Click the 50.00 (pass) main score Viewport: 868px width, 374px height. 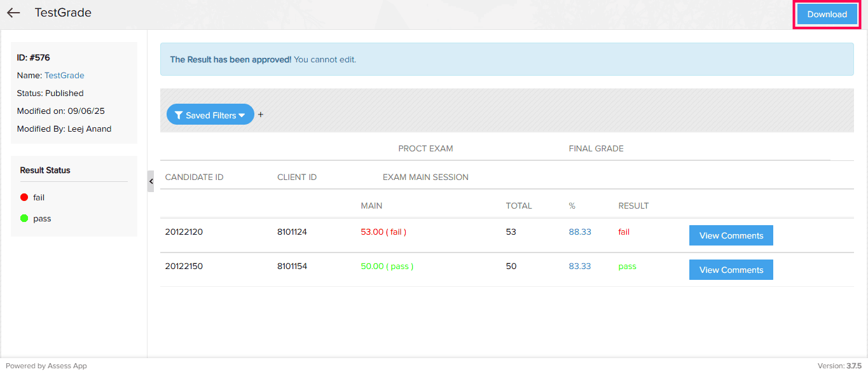[387, 267]
